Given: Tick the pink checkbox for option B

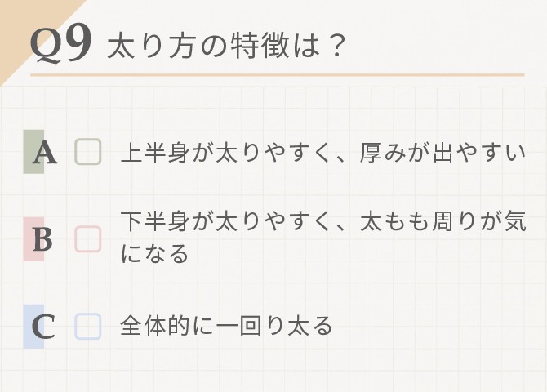Looking at the screenshot, I should pos(88,239).
